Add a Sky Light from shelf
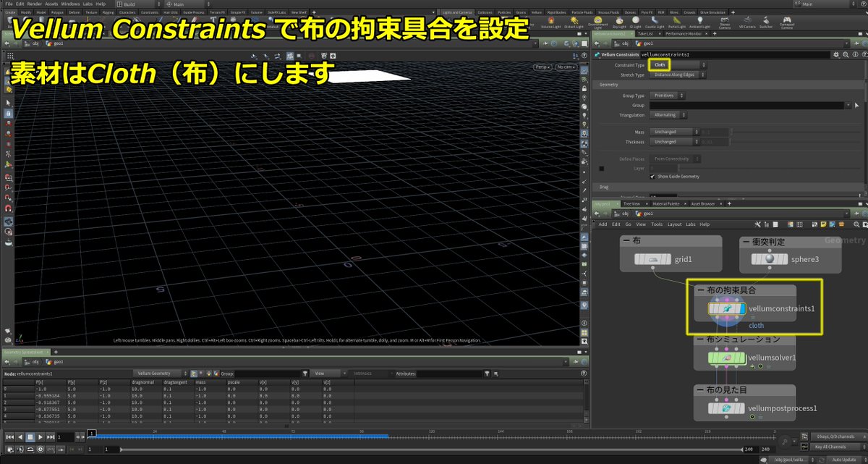This screenshot has width=868, height=464. (x=621, y=21)
